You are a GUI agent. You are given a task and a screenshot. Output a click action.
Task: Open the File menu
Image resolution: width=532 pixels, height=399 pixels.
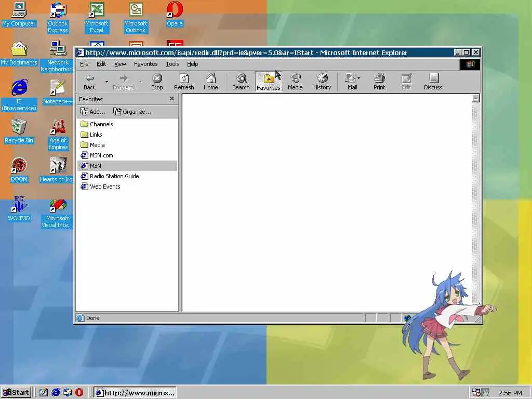coord(84,64)
